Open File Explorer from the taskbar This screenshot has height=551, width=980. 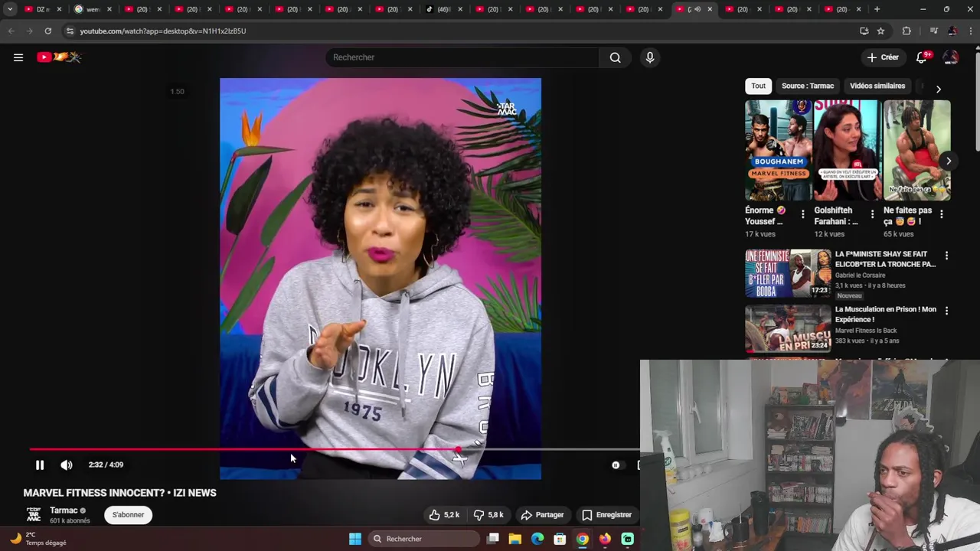point(515,539)
